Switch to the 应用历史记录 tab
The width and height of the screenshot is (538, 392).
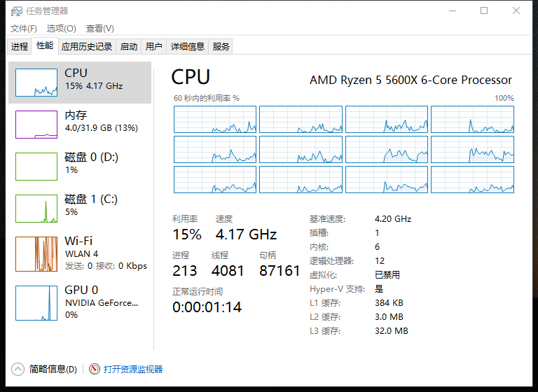click(x=86, y=47)
